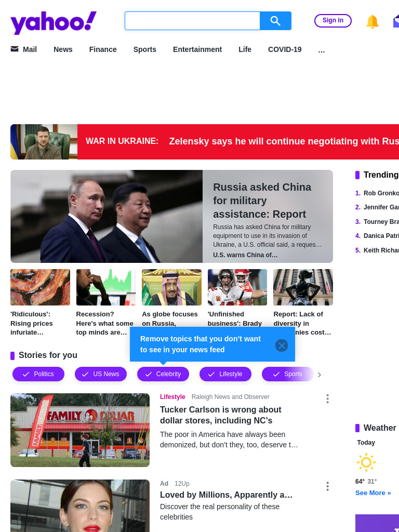This screenshot has width=399, height=532.
Task: Open the Sports navigation item
Action: click(x=145, y=49)
